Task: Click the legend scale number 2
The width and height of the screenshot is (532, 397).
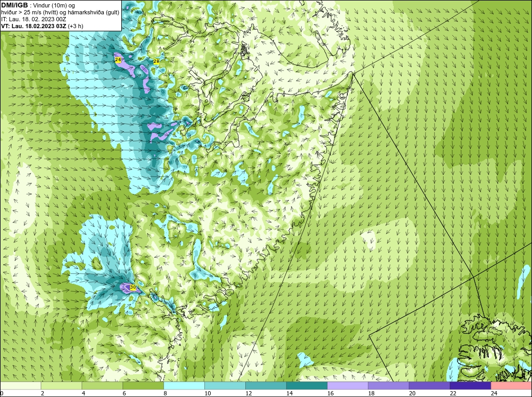Action: tap(43, 393)
